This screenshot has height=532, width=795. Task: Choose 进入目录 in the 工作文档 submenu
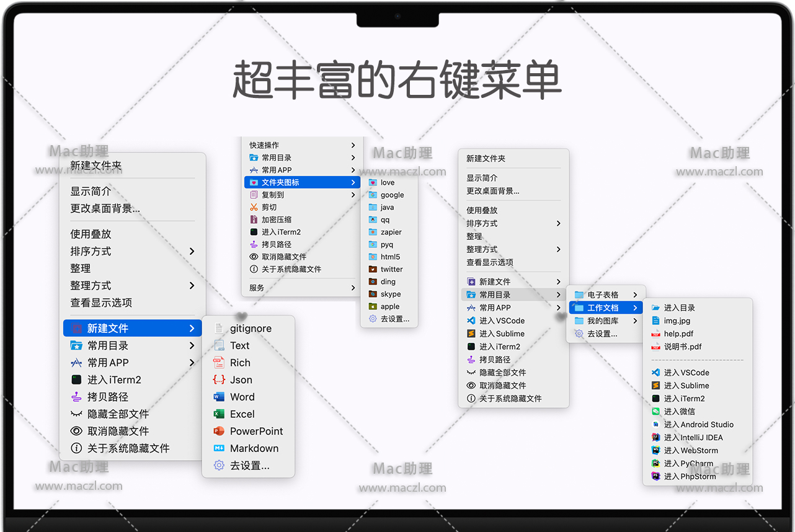pos(679,308)
